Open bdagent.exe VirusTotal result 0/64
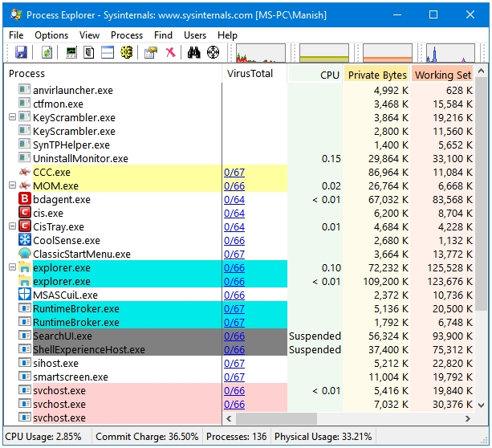This screenshot has width=492, height=448. (x=234, y=200)
